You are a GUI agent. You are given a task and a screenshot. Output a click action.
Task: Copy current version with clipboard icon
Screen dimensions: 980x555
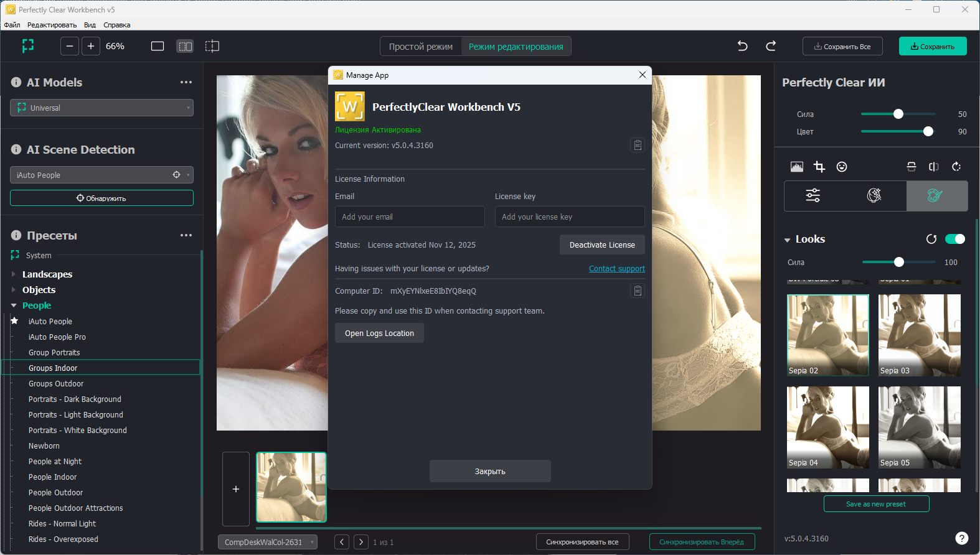coord(638,146)
